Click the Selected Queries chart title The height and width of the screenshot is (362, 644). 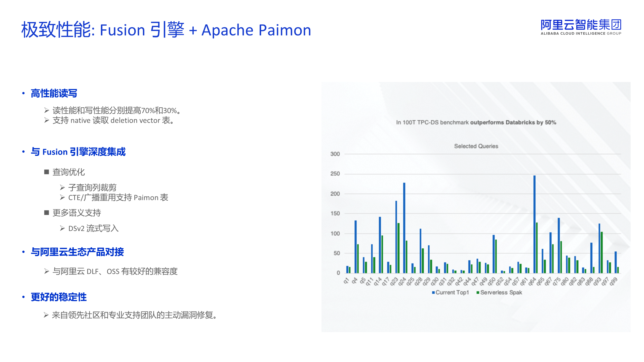(x=476, y=146)
